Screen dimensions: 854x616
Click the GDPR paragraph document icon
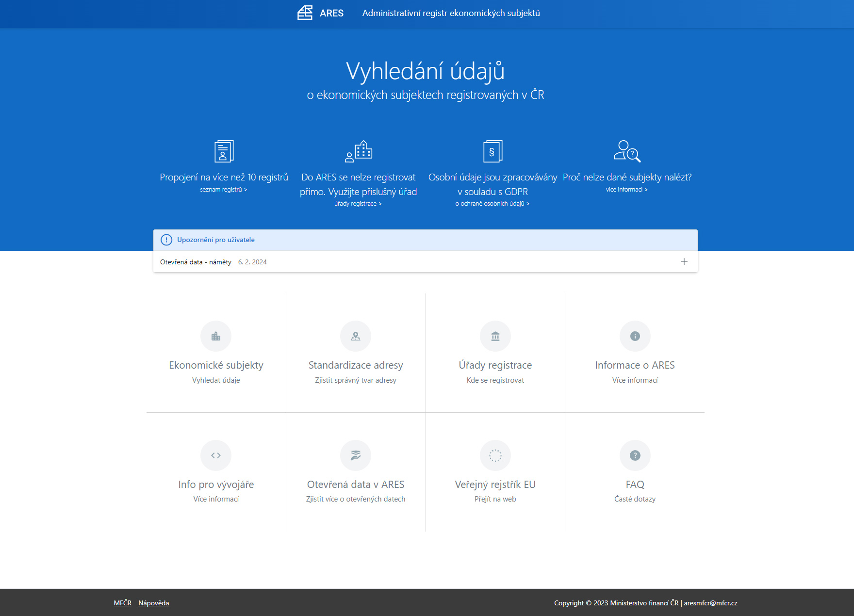coord(493,151)
